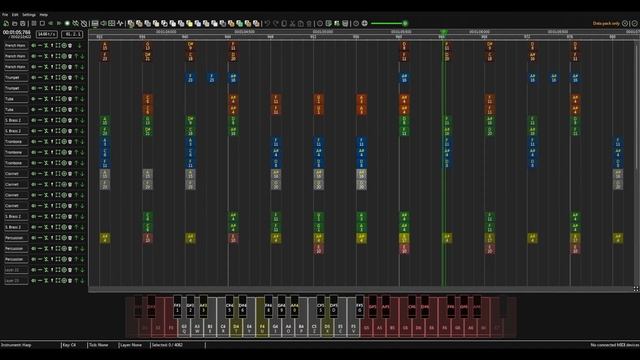Move Layer 22 up with its arrow
This screenshot has width=640, height=360.
click(76, 270)
